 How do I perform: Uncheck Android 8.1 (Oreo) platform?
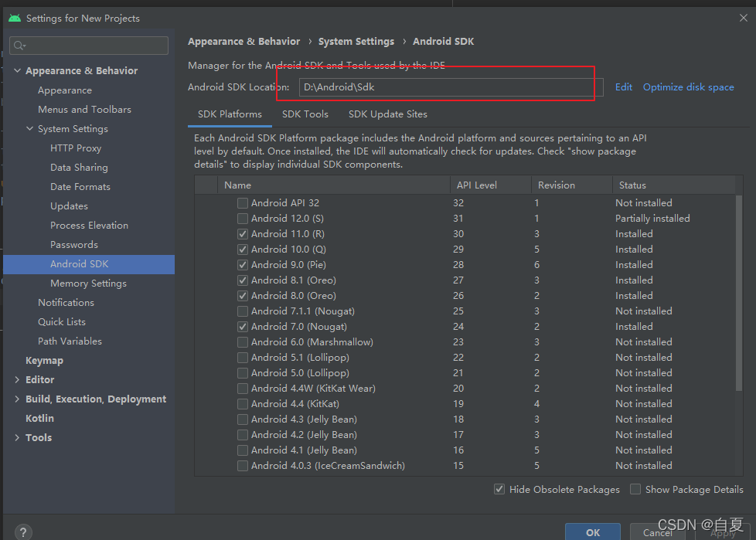(243, 280)
